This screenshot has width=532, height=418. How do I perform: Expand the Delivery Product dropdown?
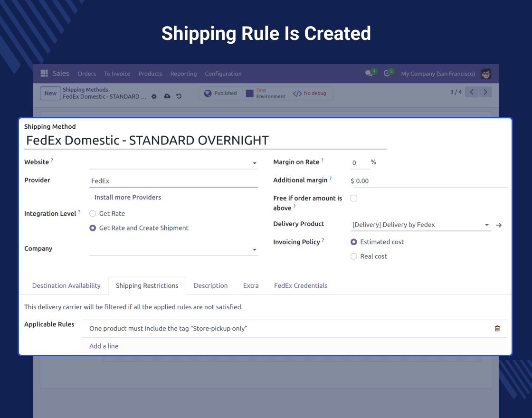487,225
